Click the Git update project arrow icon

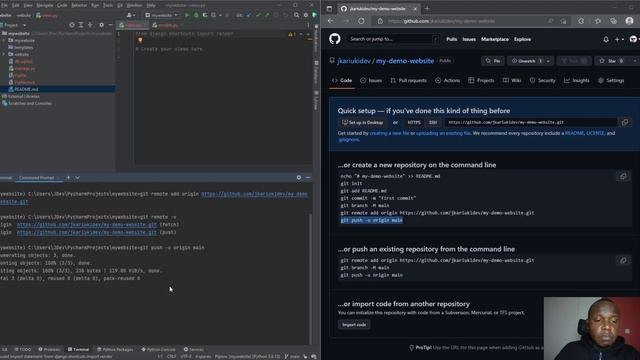249,15
